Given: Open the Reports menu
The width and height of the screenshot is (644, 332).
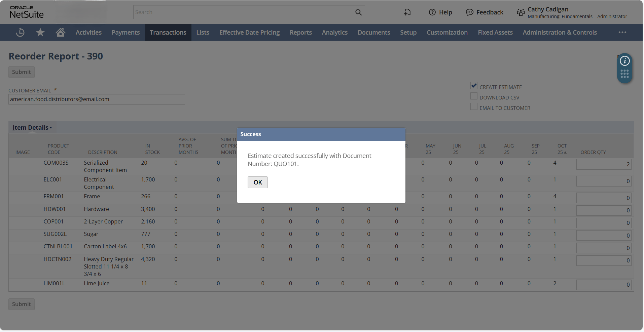Looking at the screenshot, I should [x=300, y=33].
